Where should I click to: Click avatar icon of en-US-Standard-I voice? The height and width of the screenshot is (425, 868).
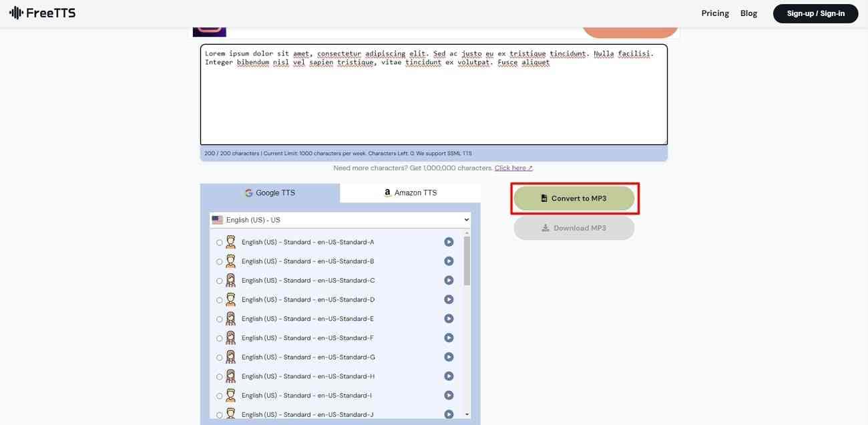230,395
